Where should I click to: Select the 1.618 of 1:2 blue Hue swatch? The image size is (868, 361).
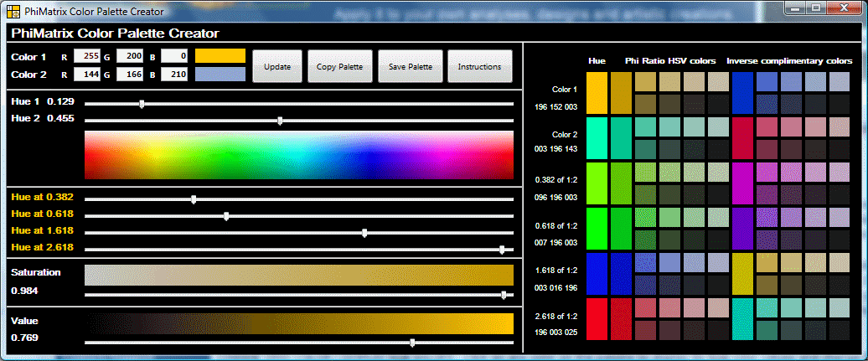click(x=597, y=274)
